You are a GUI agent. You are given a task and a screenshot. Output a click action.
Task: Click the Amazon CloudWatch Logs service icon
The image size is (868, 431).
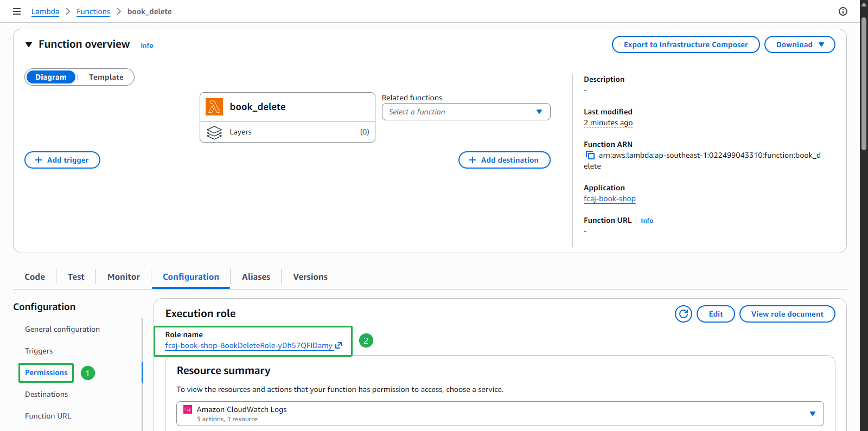click(x=188, y=409)
